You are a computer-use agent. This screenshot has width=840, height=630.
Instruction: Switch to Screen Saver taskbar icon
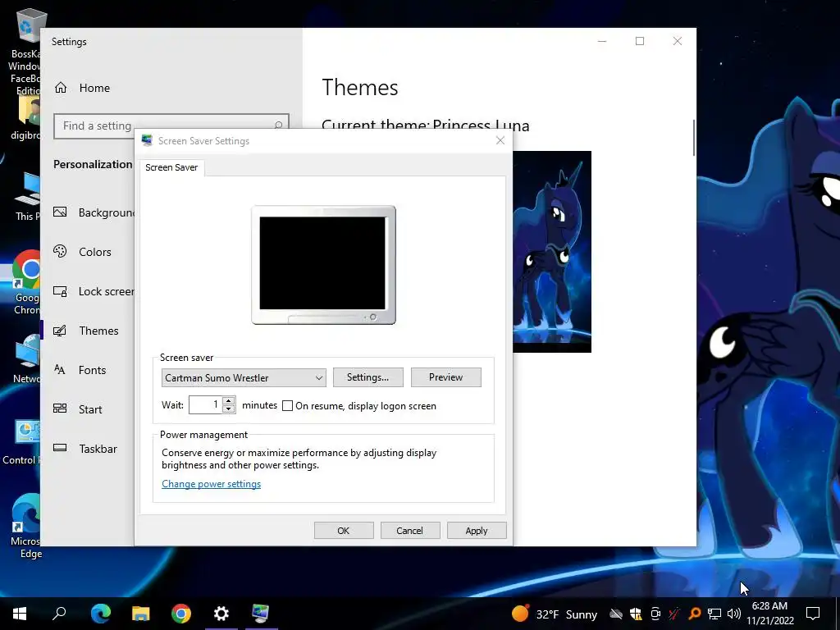261,614
